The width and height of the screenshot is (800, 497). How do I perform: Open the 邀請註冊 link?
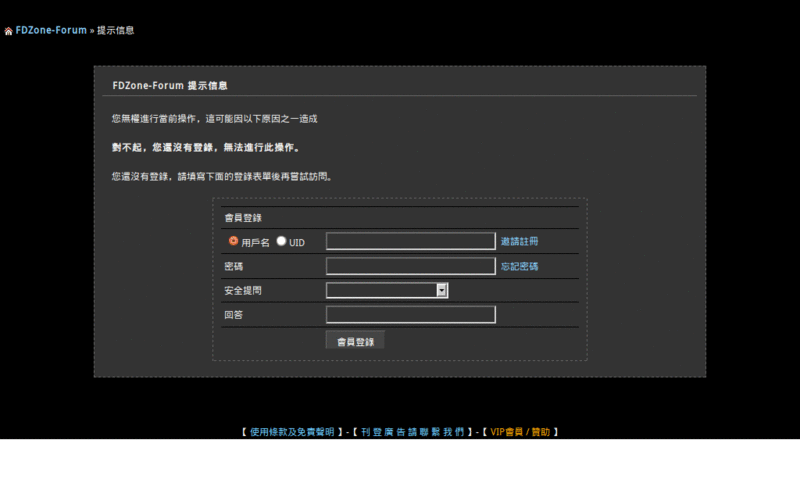pos(519,241)
